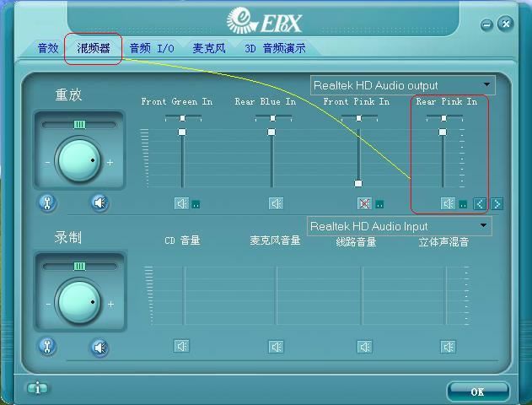532x405 pixels.
Task: Click the 立体声混音 slider track
Action: coord(445,295)
